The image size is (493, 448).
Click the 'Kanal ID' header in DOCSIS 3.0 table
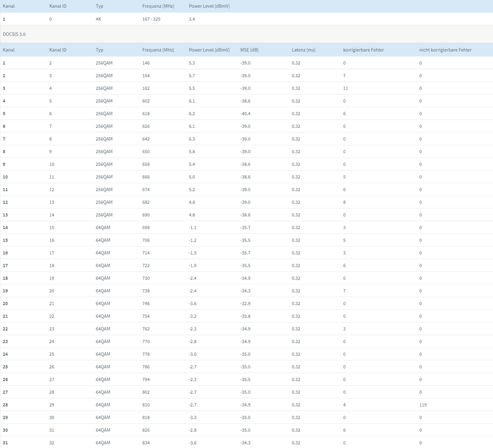[x=58, y=50]
